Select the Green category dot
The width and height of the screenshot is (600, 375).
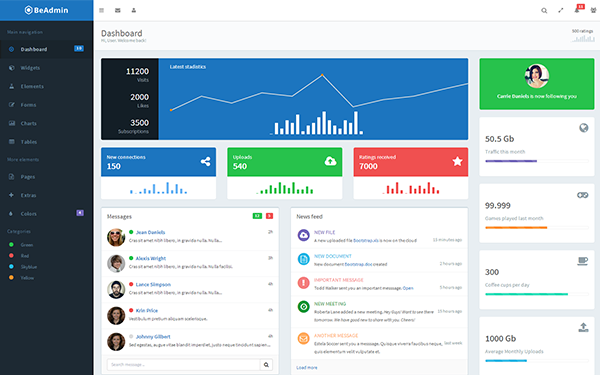[x=11, y=245]
